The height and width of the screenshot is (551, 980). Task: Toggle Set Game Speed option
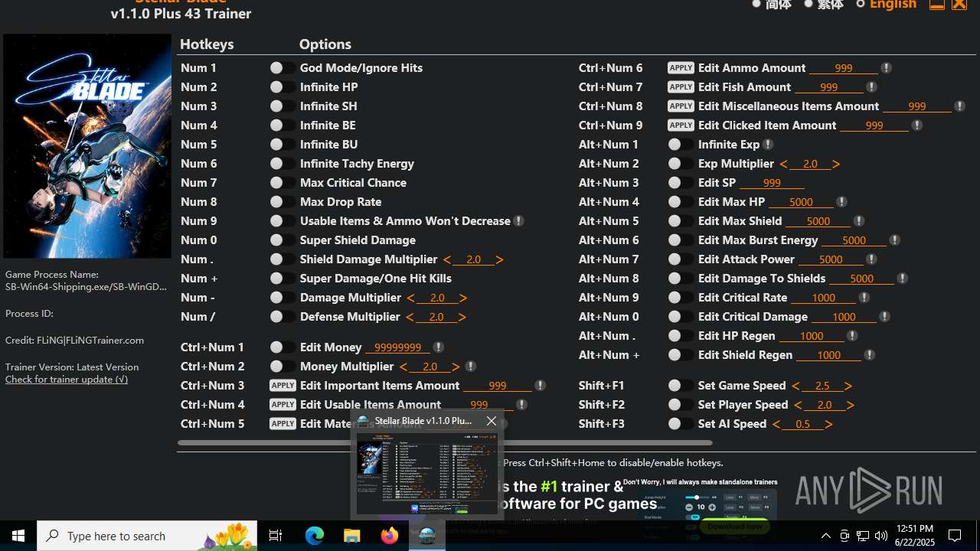(680, 386)
